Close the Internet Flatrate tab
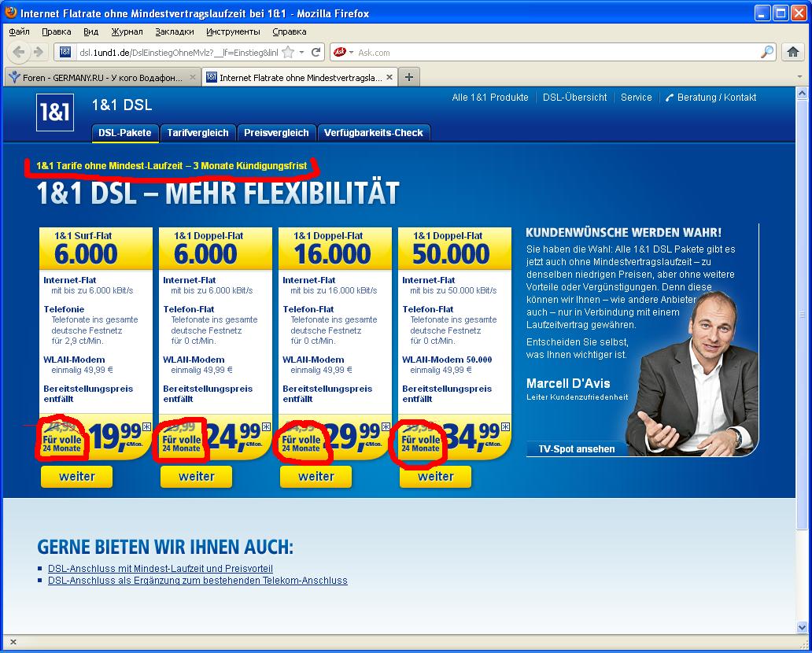 tap(389, 77)
